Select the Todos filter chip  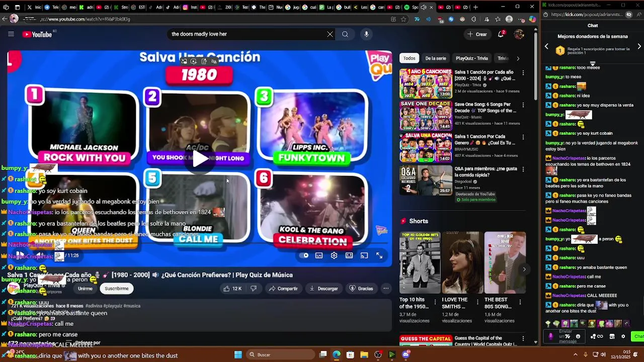[410, 58]
